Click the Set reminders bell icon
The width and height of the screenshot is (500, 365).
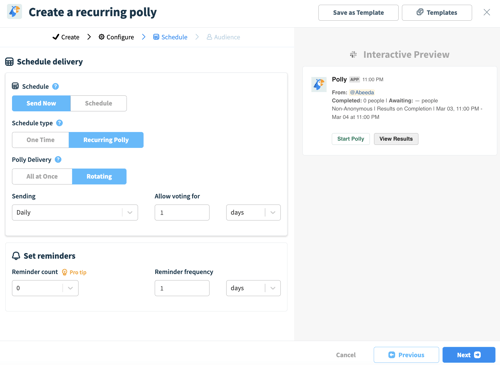point(16,256)
